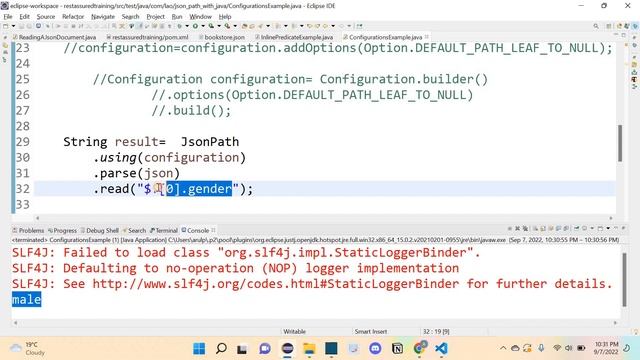Image resolution: width=640 pixels, height=360 pixels.
Task: Click the 'Smart Insert' status bar entry
Action: point(371,331)
